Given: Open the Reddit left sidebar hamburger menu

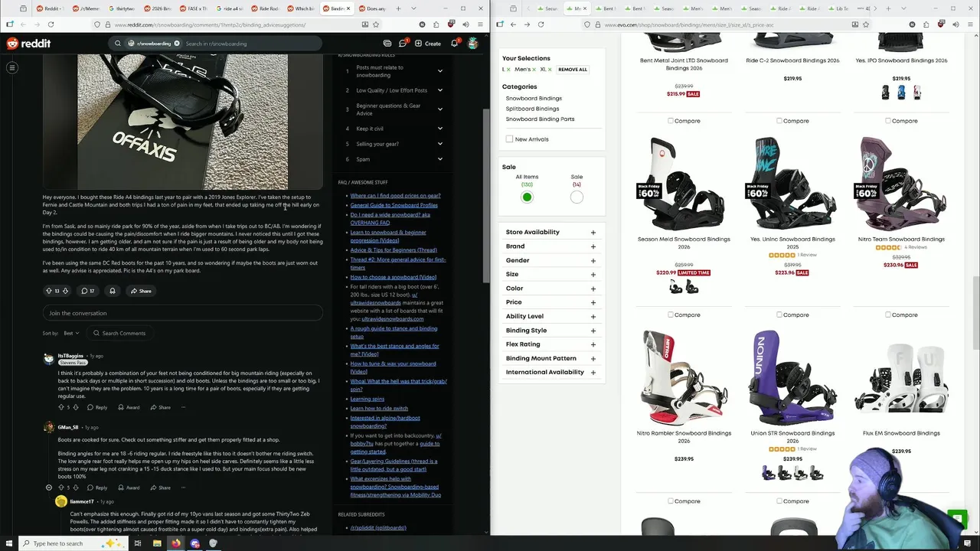Looking at the screenshot, I should point(12,68).
